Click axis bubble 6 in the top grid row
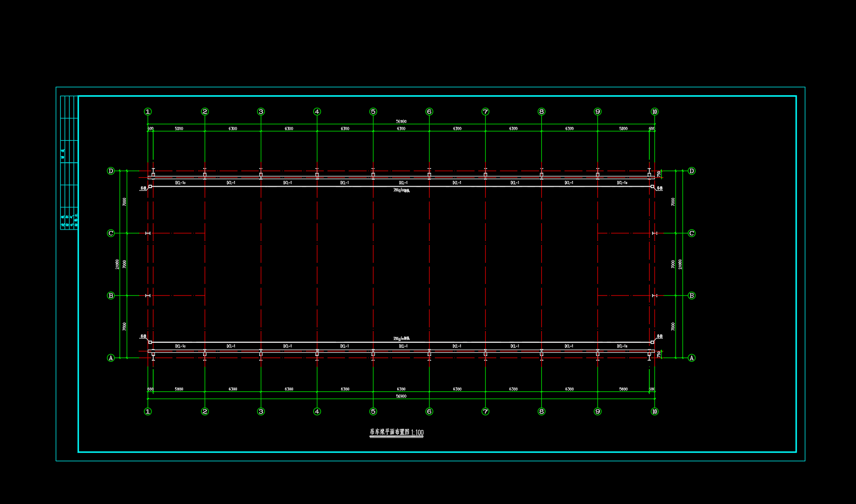The height and width of the screenshot is (504, 856). (429, 112)
